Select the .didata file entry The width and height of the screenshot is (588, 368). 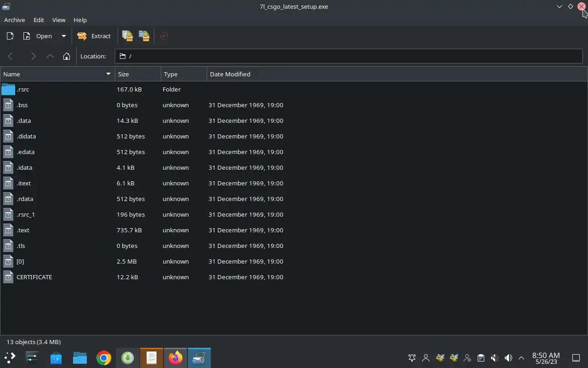[26, 136]
